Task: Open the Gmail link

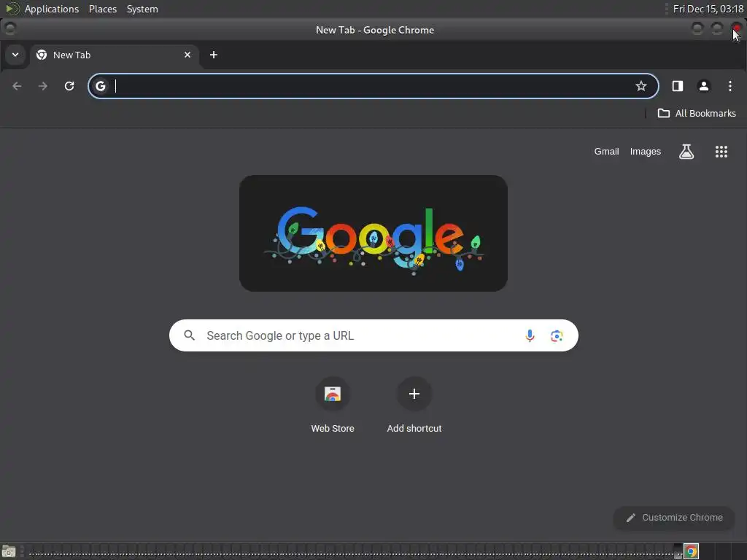Action: tap(606, 152)
